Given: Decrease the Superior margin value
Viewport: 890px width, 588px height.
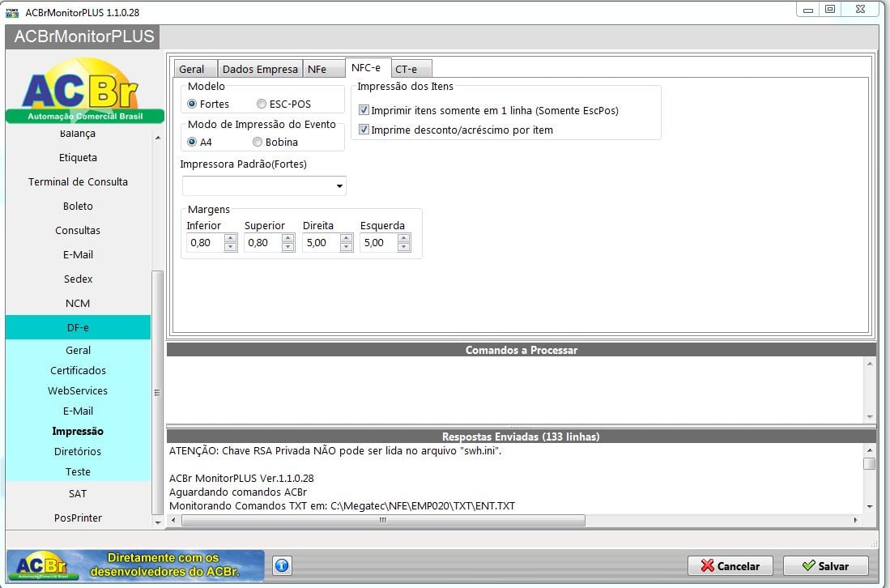Looking at the screenshot, I should (x=288, y=247).
